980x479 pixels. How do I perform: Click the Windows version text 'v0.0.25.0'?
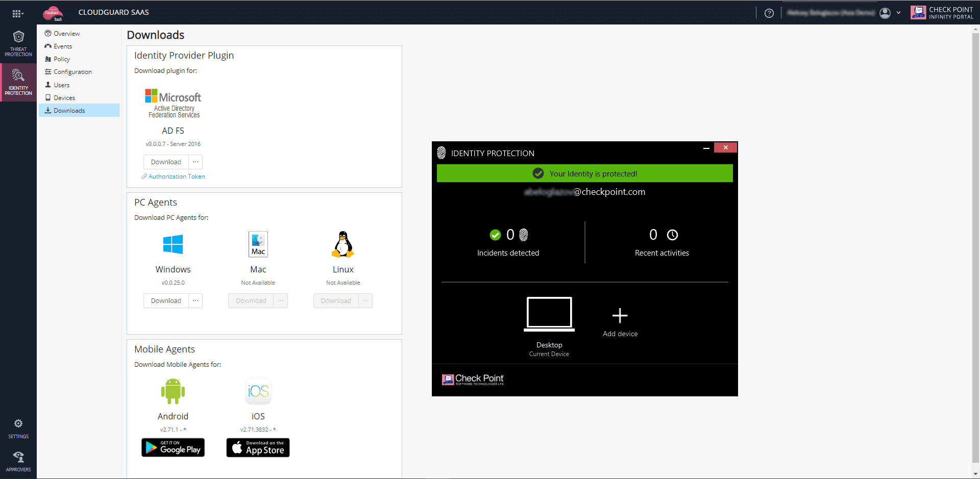173,283
